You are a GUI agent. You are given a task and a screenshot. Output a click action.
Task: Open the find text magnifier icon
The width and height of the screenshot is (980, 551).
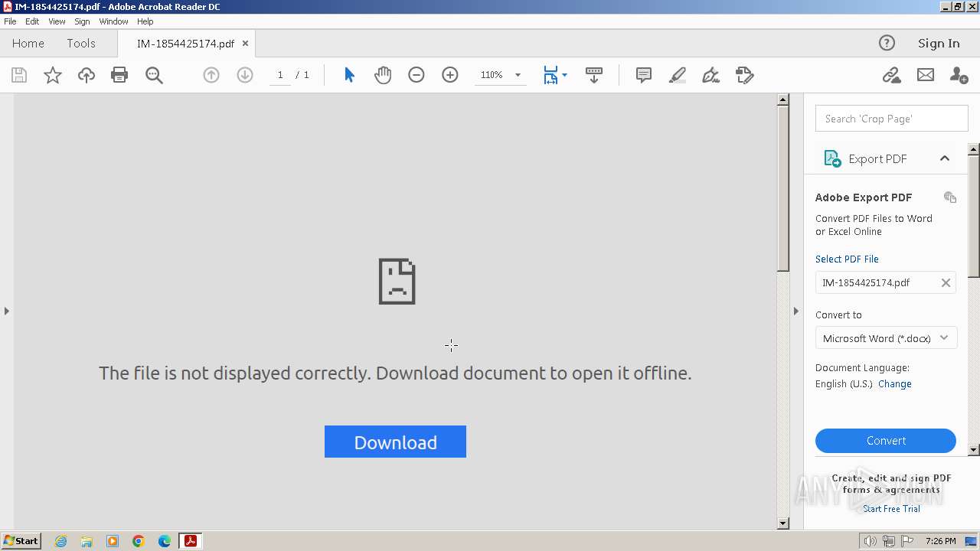coord(154,75)
